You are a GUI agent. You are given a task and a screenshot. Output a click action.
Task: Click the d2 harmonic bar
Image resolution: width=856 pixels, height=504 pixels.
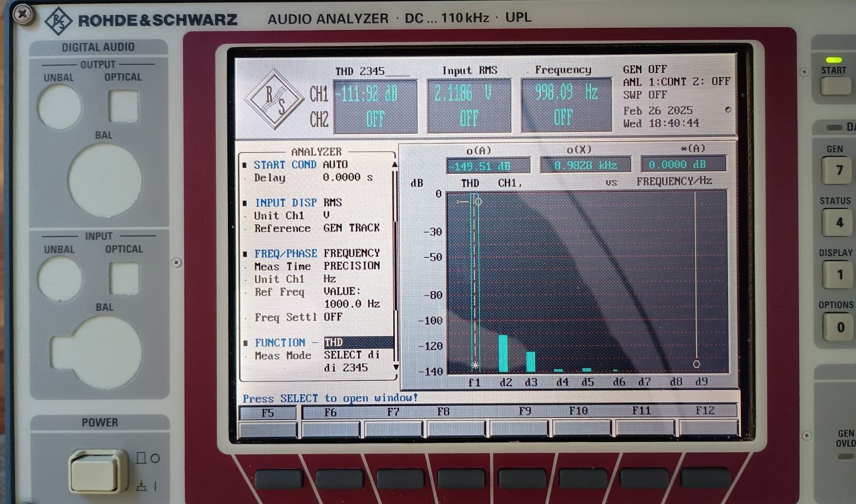(x=503, y=354)
